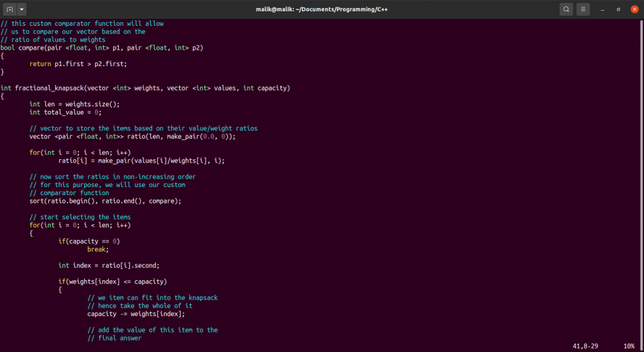
Task: Click the '// vector to store the items' comment
Action: pyautogui.click(x=143, y=128)
